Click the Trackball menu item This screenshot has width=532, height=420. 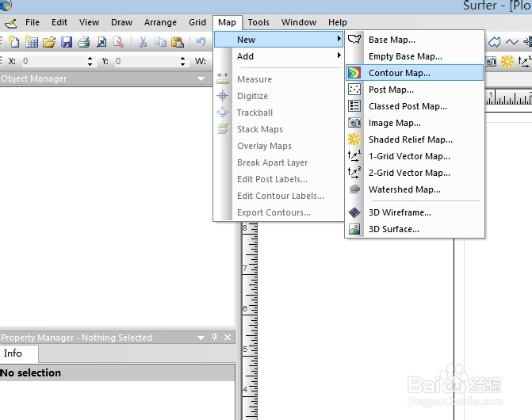tap(278, 113)
